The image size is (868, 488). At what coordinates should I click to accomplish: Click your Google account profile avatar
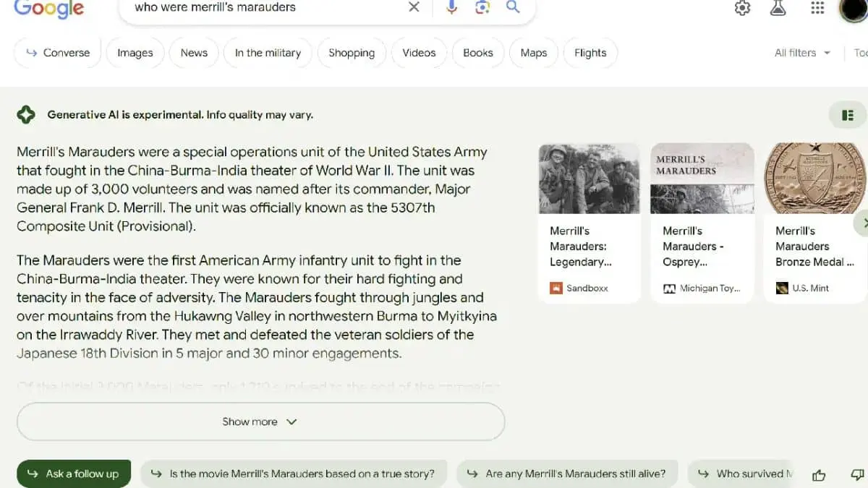coord(854,10)
